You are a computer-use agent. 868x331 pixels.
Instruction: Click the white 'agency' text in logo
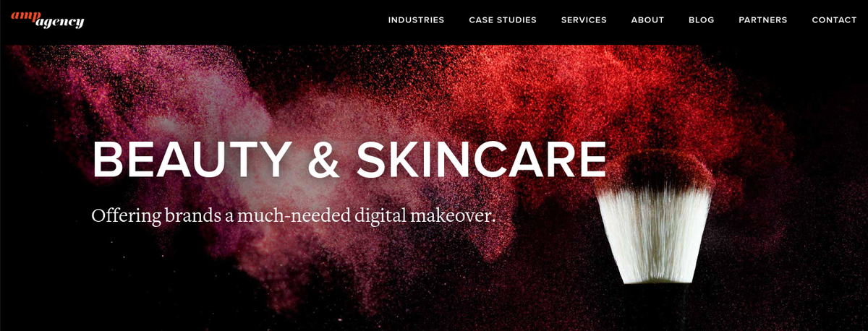pyautogui.click(x=59, y=22)
